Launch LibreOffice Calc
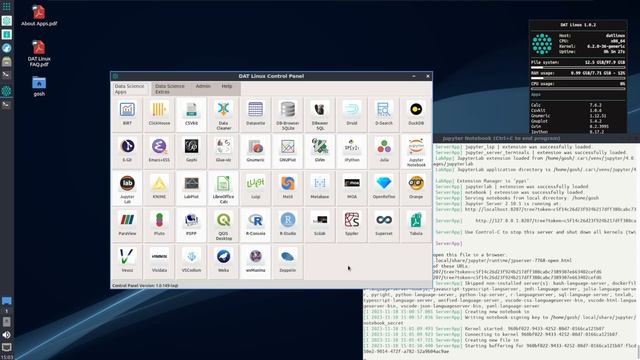This screenshot has width=640, height=360. point(223,188)
